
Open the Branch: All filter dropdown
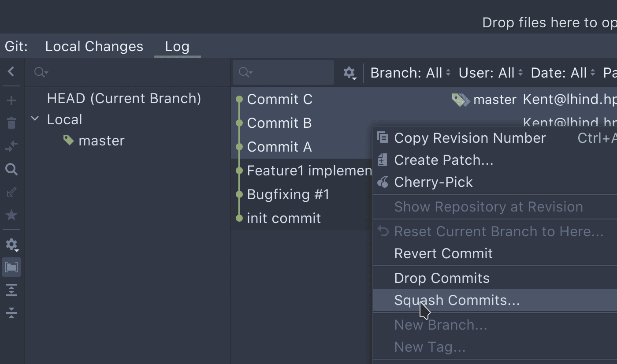click(409, 72)
